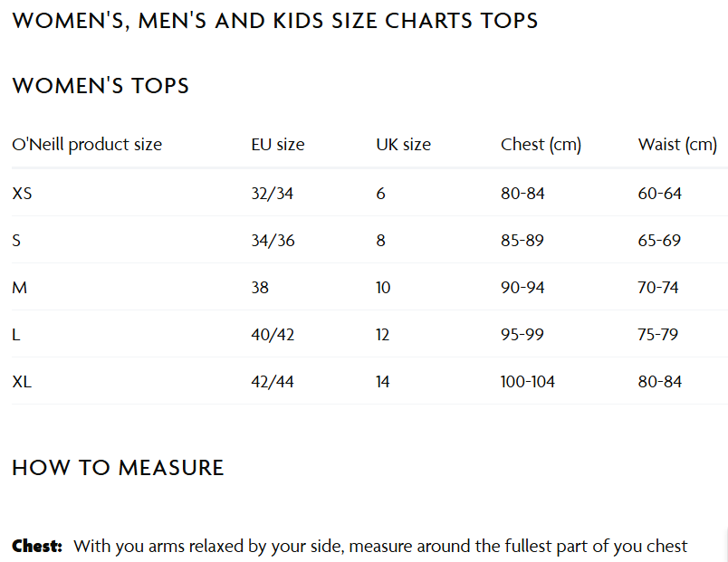Image resolution: width=728 pixels, height=562 pixels.
Task: Click waist measurement 75-79 for L
Action: (659, 335)
